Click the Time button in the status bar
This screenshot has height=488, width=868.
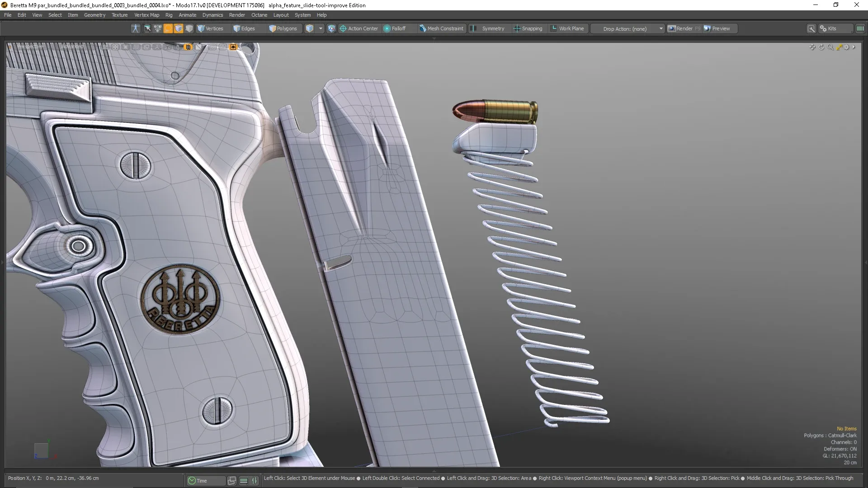206,481
